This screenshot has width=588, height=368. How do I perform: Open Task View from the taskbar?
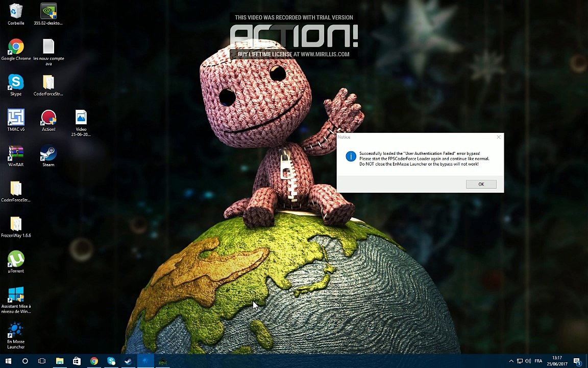click(x=42, y=361)
